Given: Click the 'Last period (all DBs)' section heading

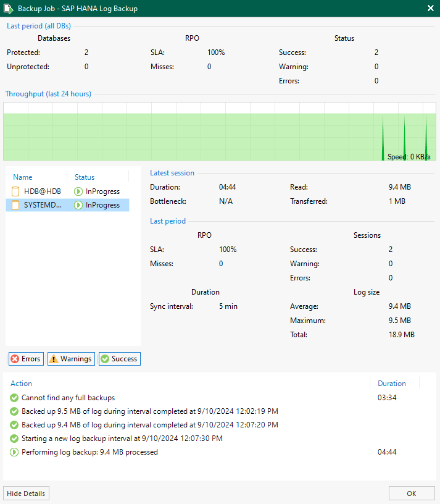Looking at the screenshot, I should 39,26.
